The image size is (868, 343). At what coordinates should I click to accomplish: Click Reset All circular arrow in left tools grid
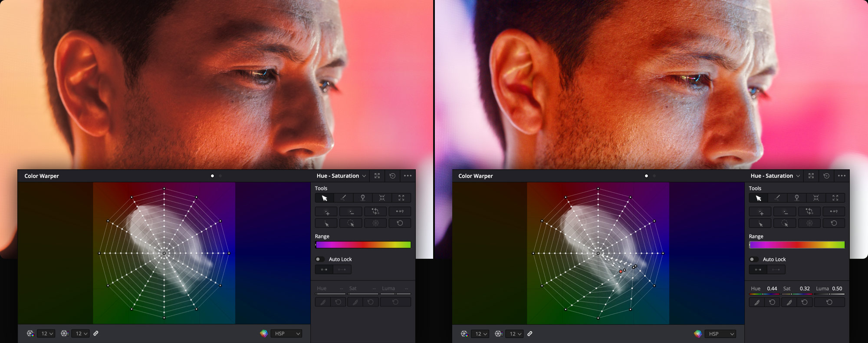(x=400, y=223)
